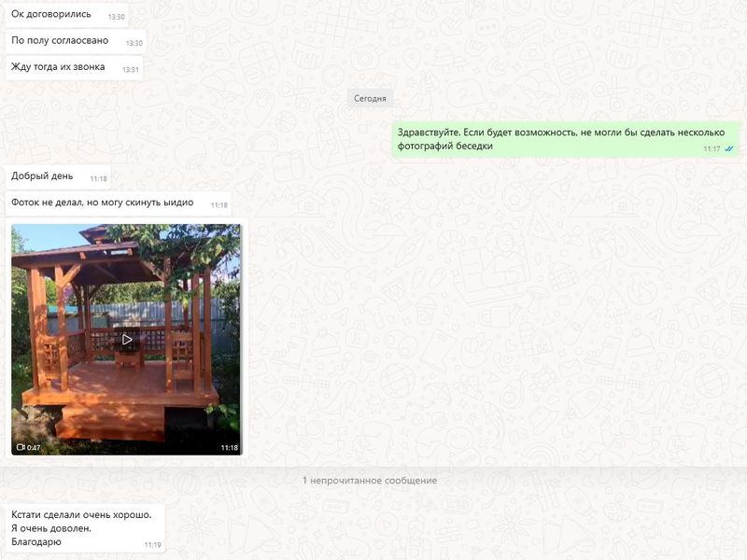Select the 'Ок договорились' message

[67, 15]
